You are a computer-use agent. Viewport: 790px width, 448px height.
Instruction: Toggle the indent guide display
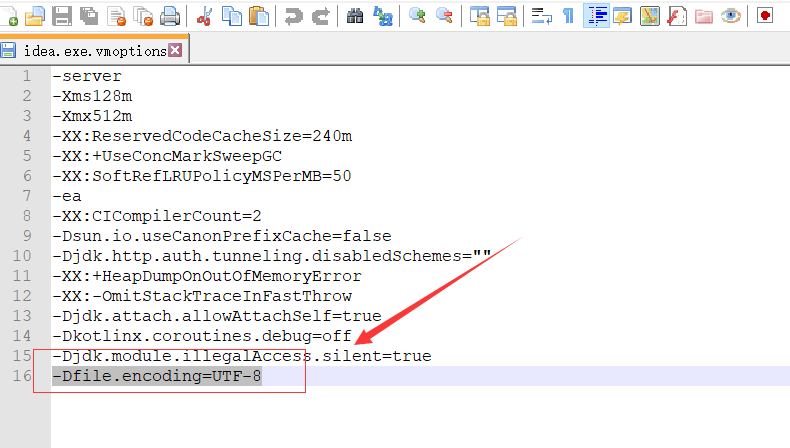coord(596,16)
